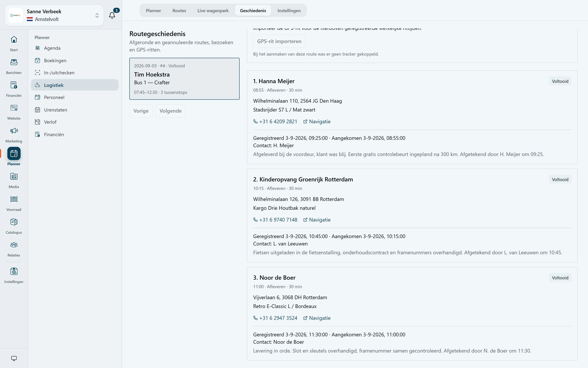Viewport: 588px width, 368px height.
Task: Call Kinderopvang Groenrijk at +31 6 9740 7148
Action: click(x=275, y=220)
